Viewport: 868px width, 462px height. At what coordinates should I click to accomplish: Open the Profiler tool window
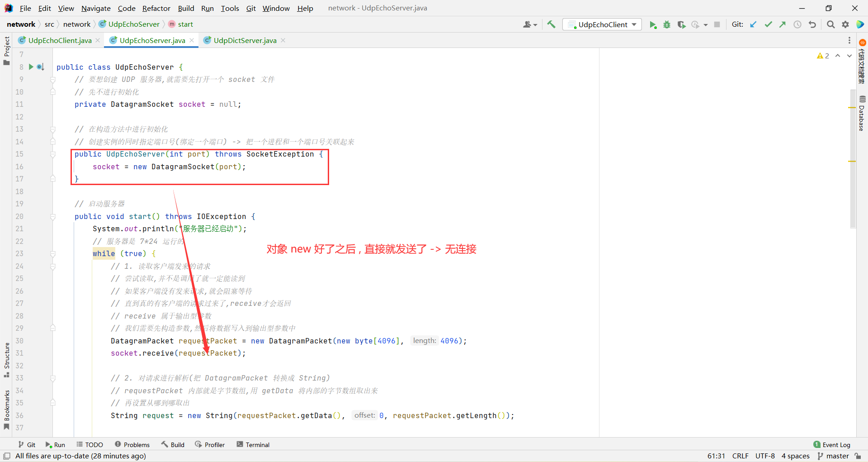210,445
